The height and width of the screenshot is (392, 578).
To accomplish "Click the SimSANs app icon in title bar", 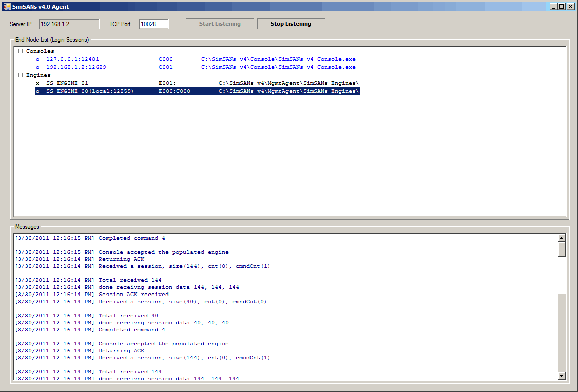I will click(7, 7).
